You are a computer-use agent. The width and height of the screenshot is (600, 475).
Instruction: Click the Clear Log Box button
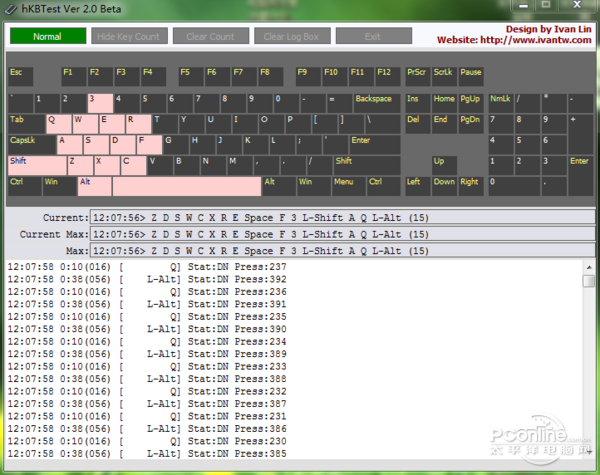click(291, 36)
